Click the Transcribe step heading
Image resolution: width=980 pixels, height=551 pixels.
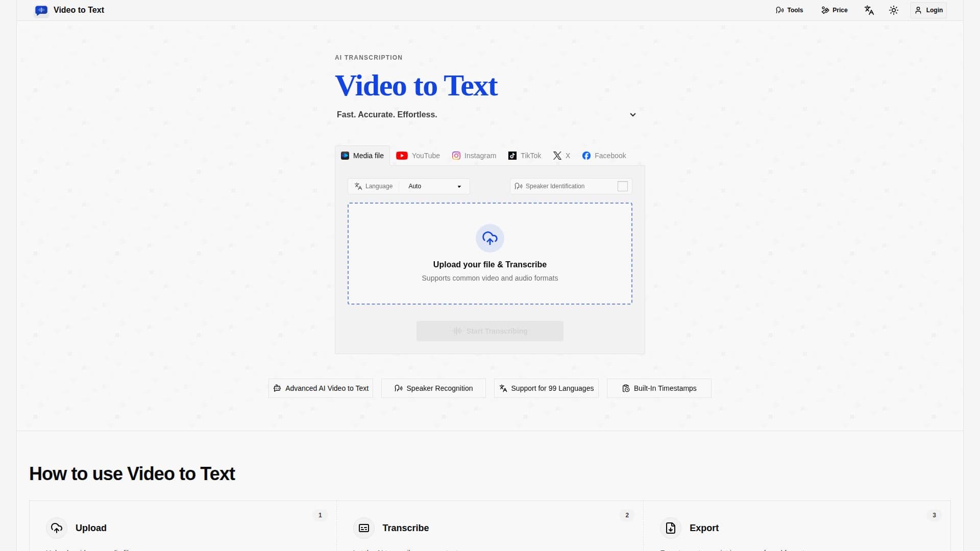pos(406,528)
